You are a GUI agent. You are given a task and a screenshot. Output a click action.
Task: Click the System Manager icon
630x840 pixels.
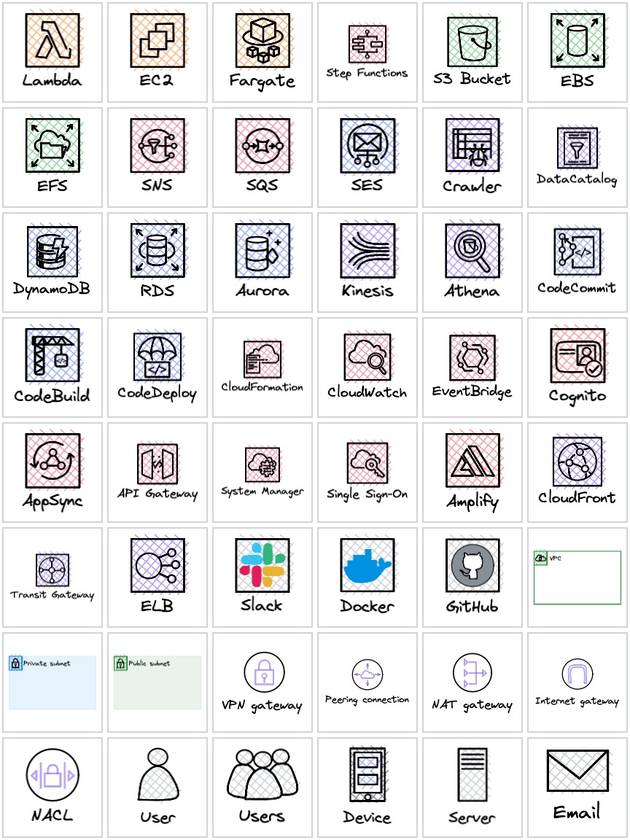point(262,464)
